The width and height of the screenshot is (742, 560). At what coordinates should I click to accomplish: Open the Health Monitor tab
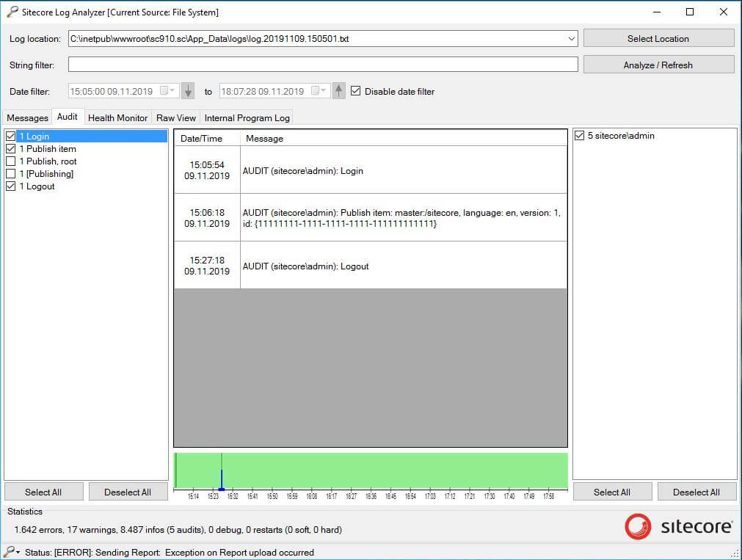[118, 118]
